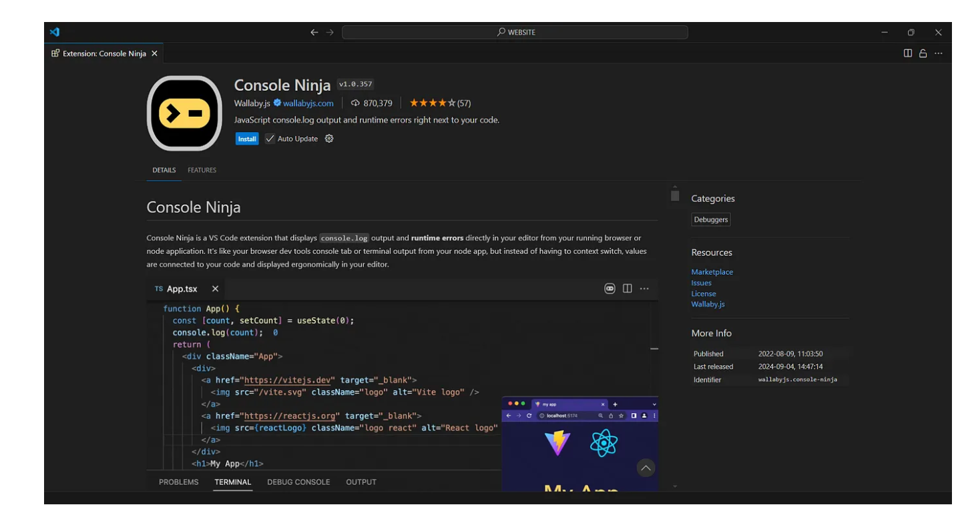Click the readme scrollbar thumb
This screenshot has width=980, height=531.
675,195
